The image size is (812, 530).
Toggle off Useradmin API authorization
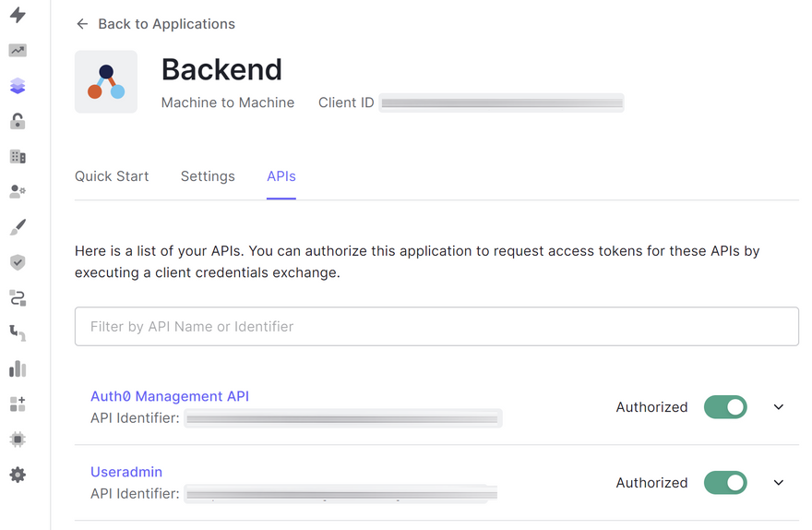click(x=725, y=483)
